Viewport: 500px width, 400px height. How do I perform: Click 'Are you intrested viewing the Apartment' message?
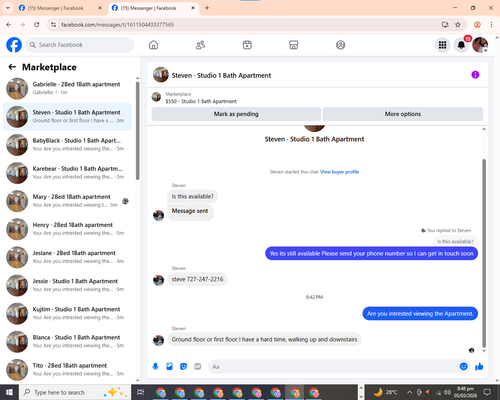click(420, 314)
